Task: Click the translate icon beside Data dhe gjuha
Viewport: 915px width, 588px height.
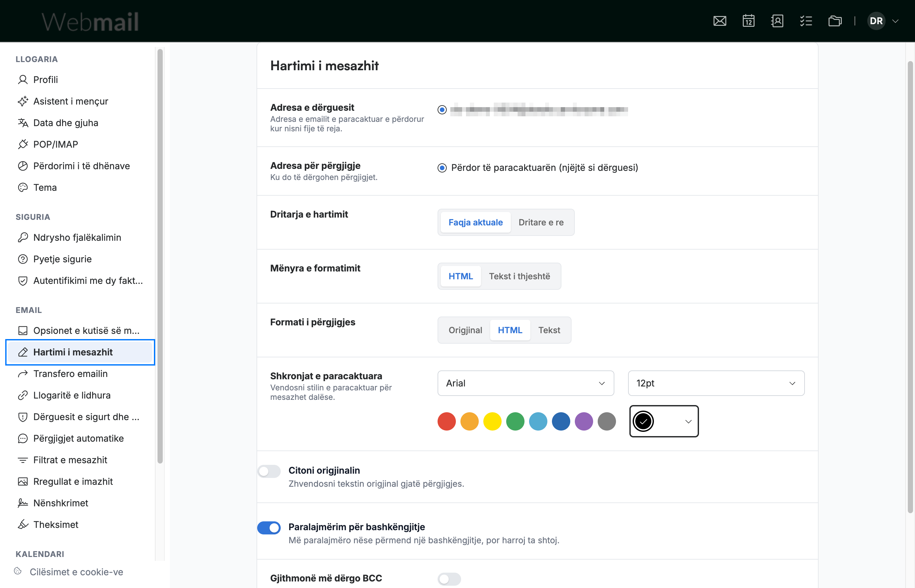Action: point(23,122)
